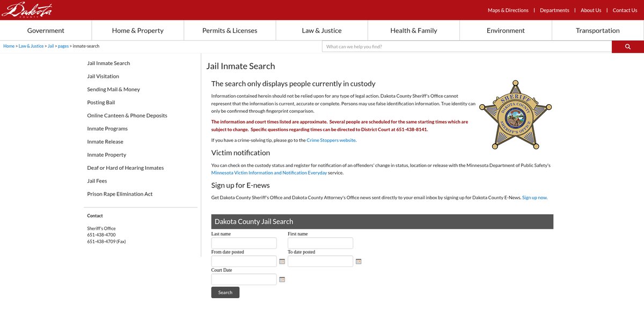Open calendar picker for To date posted
This screenshot has width=644, height=333.
pos(358,262)
